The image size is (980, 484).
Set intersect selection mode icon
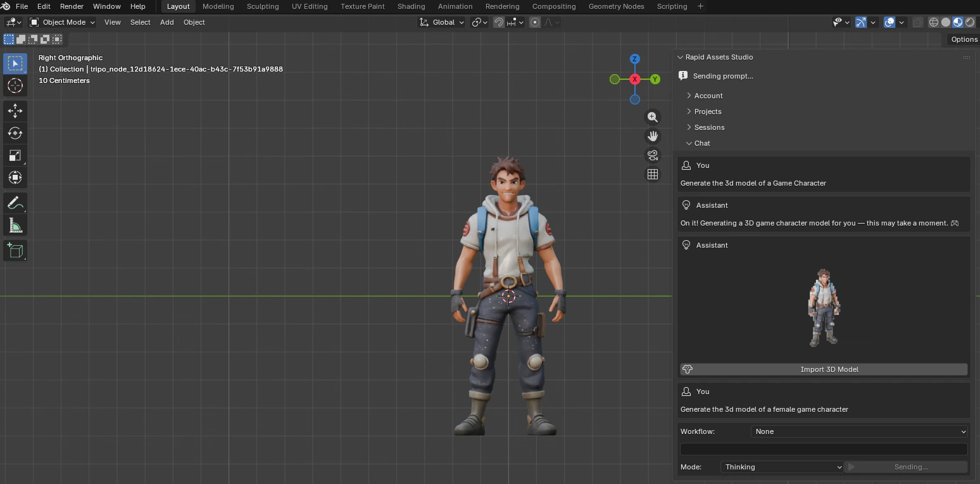point(57,39)
